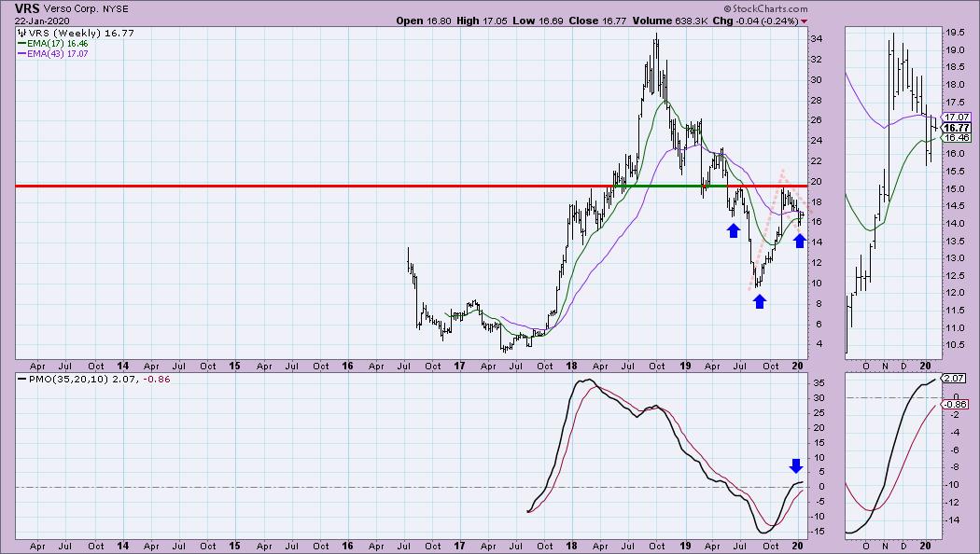Click the OHLC bar icon beside VRS (Weekly)

click(x=21, y=33)
